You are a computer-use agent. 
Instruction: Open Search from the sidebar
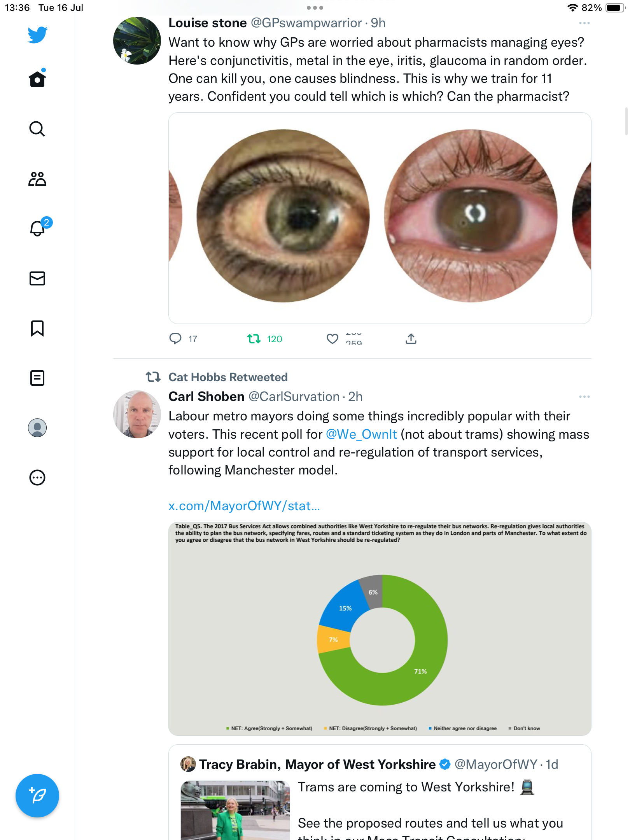[37, 129]
